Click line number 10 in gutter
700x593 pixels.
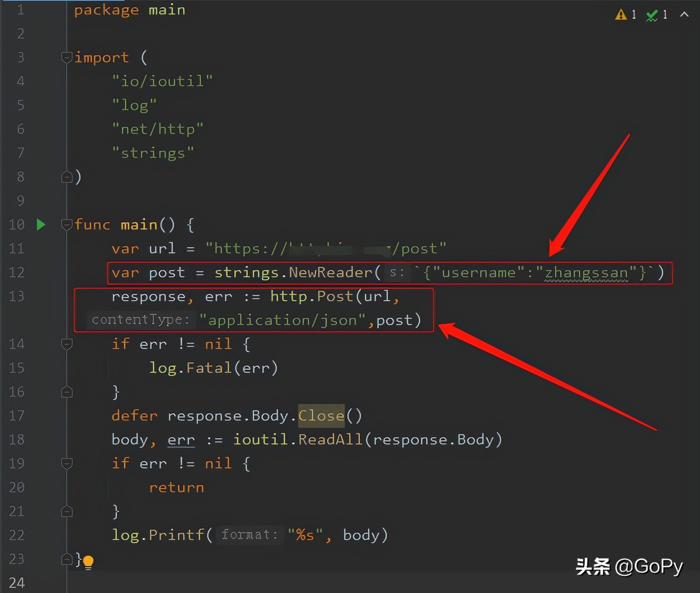click(17, 224)
